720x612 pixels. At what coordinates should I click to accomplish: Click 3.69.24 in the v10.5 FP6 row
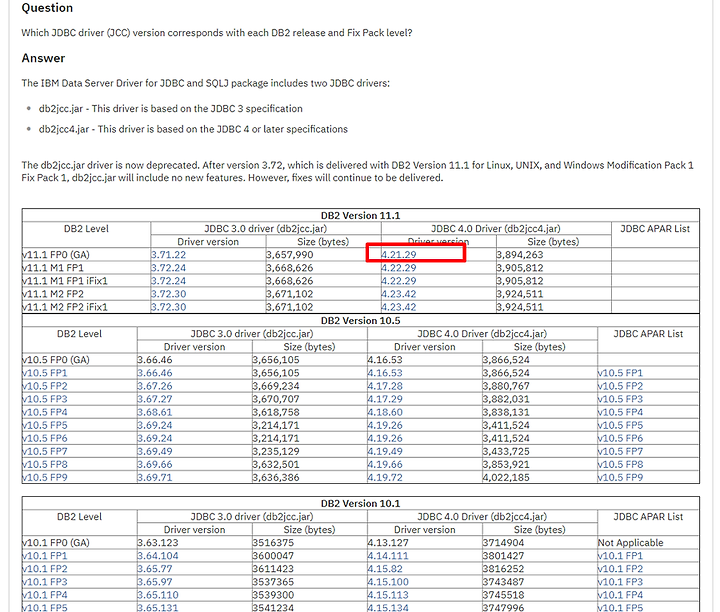(x=155, y=438)
